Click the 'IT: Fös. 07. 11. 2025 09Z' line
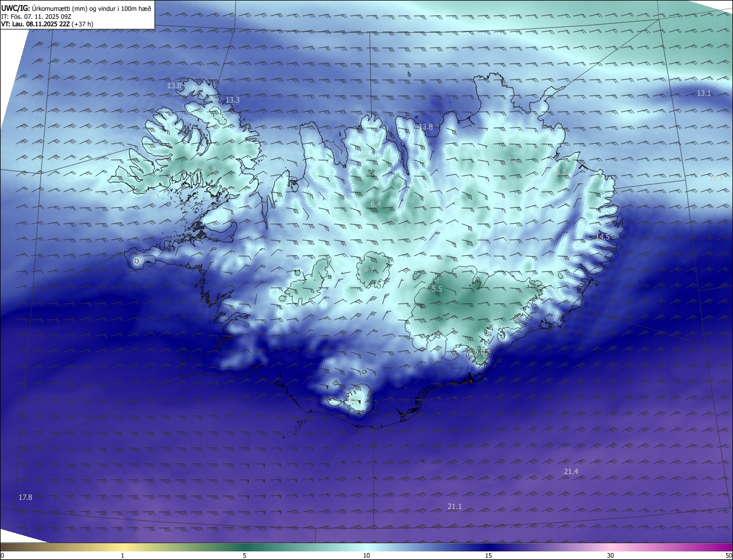 coord(36,17)
